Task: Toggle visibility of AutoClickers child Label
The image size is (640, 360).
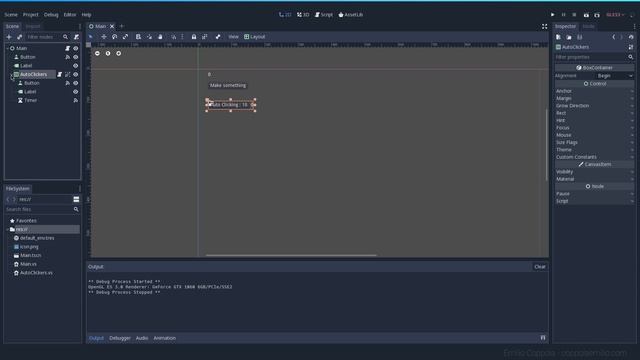Action: 76,92
